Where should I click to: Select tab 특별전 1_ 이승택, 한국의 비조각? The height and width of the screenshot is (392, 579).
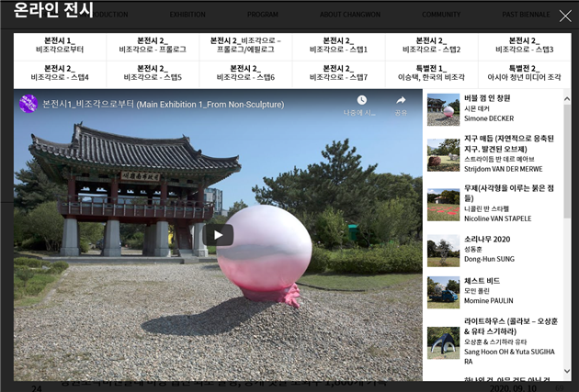pos(431,75)
